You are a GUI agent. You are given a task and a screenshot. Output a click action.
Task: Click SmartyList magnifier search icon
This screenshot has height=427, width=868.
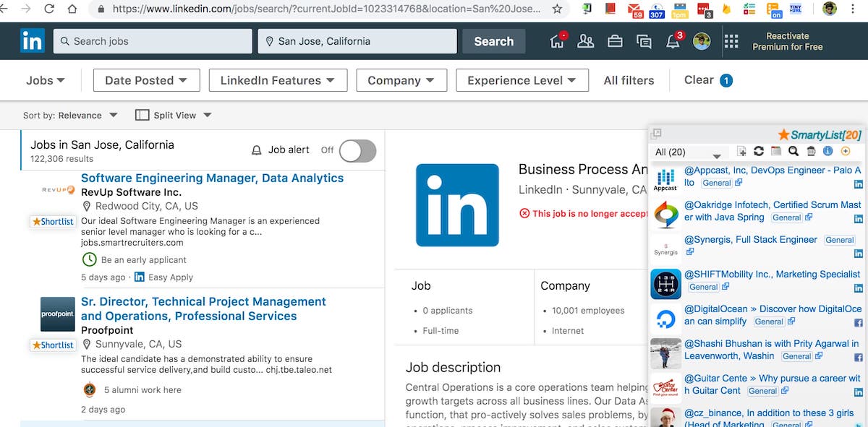(x=793, y=151)
